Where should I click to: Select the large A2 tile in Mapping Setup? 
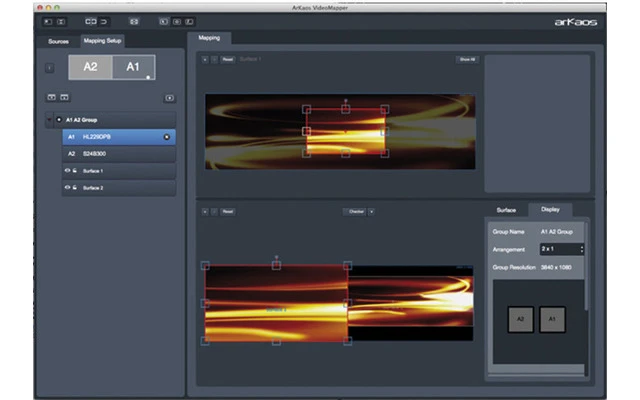(x=90, y=67)
